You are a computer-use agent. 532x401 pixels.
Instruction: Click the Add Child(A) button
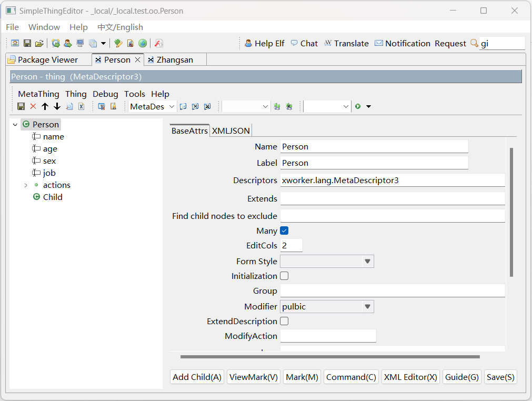(197, 377)
